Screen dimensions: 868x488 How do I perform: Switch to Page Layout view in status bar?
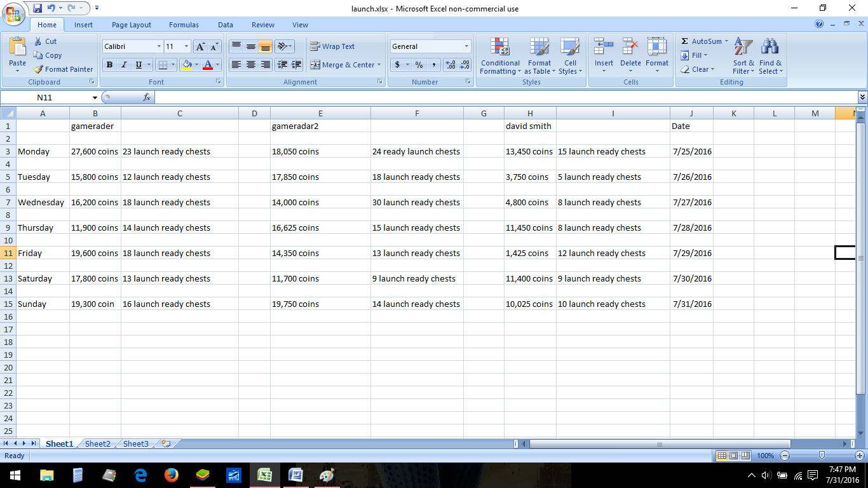point(734,456)
